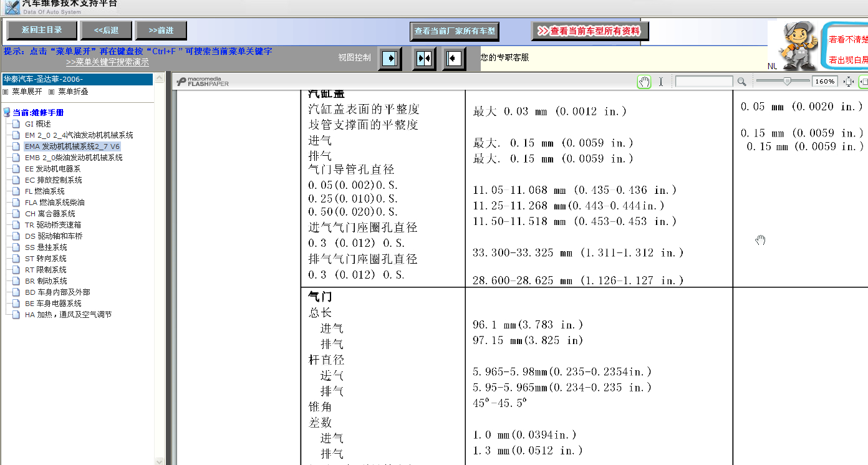This screenshot has width=868, height=465.
Task: Click the Macromedia FlashPaper logo
Action: pos(203,82)
